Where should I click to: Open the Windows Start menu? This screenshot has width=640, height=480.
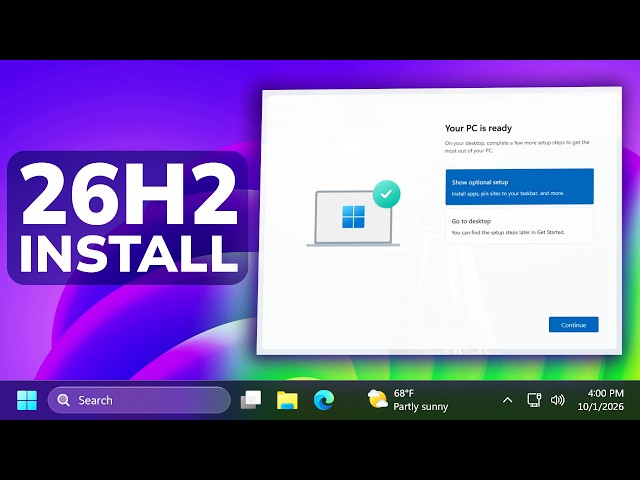coord(27,400)
